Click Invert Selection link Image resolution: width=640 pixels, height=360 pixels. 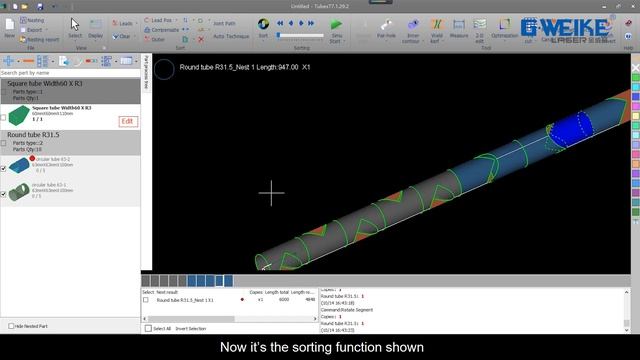coord(191,329)
